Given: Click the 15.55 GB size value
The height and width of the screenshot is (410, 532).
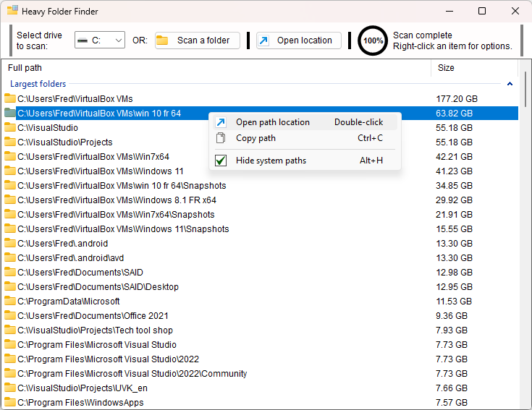Looking at the screenshot, I should coord(454,229).
